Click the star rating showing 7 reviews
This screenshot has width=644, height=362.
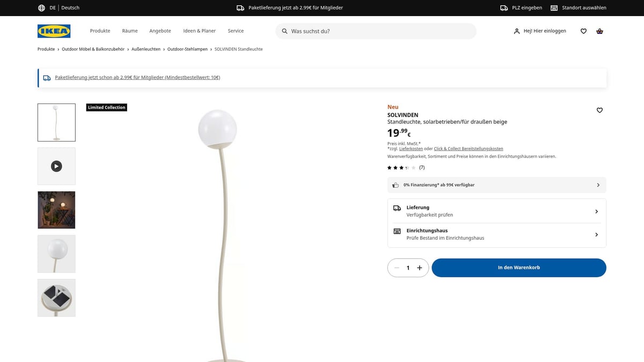tap(402, 167)
